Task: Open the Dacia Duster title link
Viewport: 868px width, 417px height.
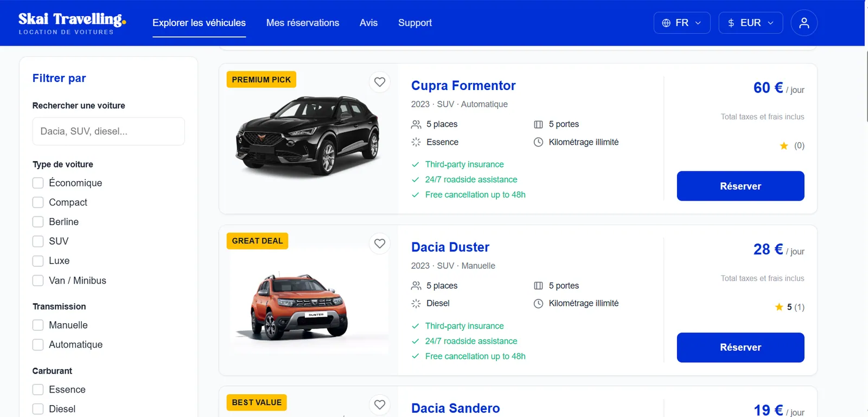Action: [x=450, y=247]
